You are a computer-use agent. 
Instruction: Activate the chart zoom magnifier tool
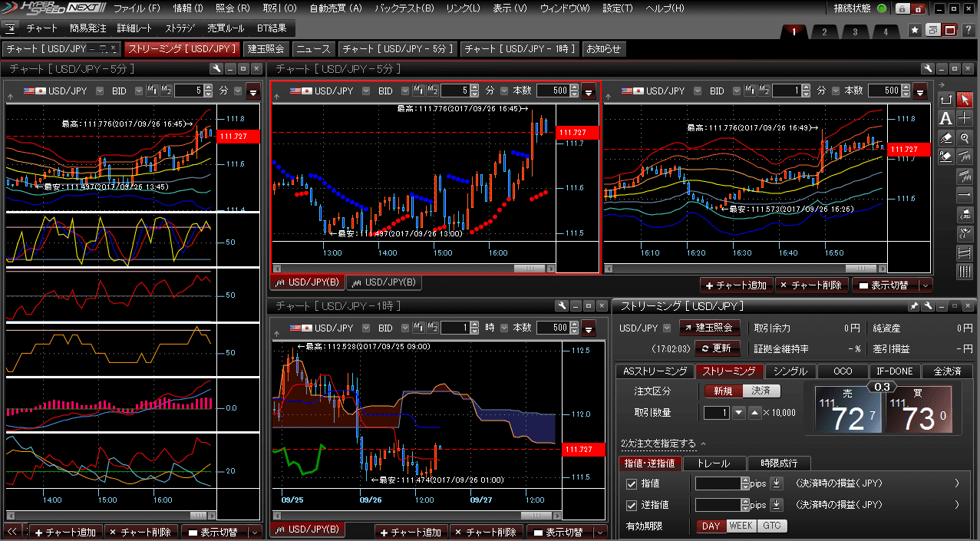tap(965, 137)
